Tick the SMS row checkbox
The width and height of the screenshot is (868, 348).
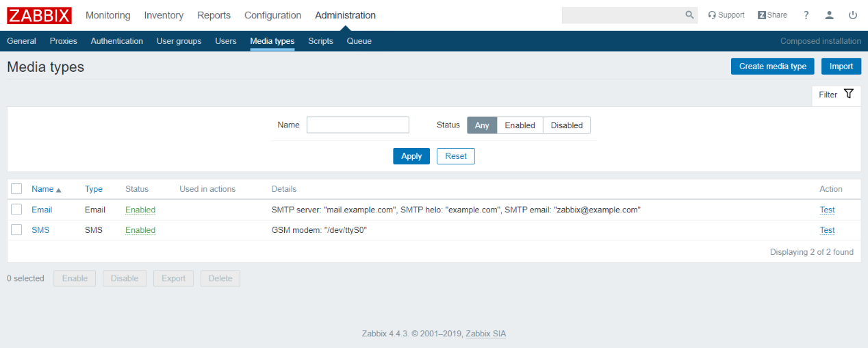click(x=17, y=230)
